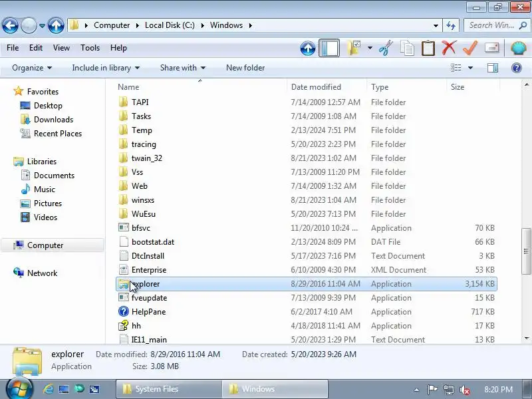Select the Temp folder row

tap(307, 130)
